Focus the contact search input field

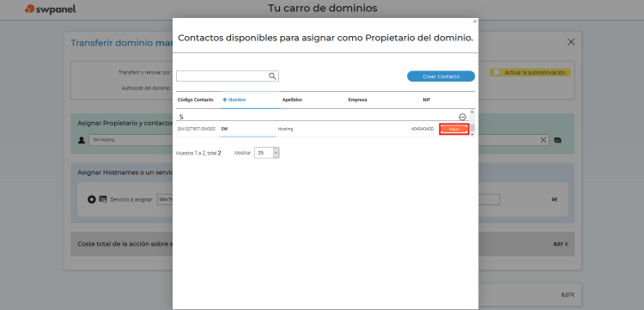pyautogui.click(x=222, y=76)
